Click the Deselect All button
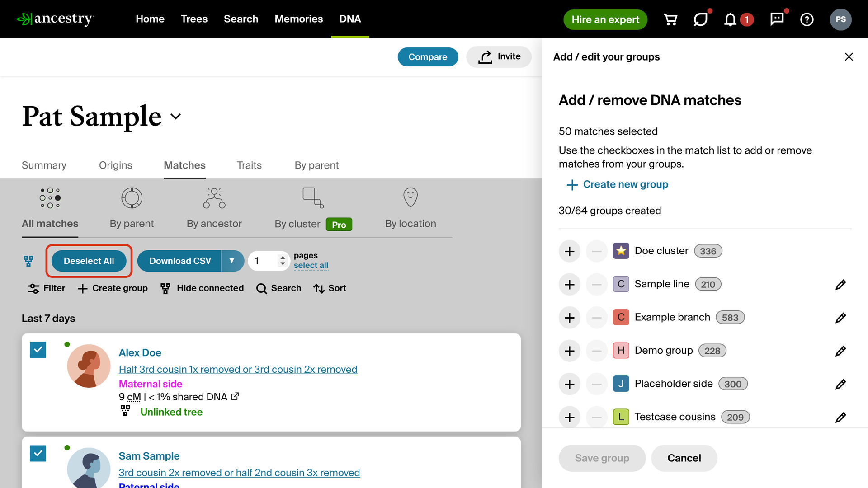 click(x=89, y=261)
